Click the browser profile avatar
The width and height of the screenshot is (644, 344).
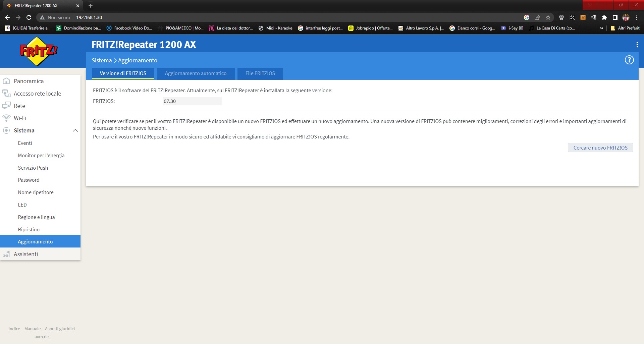[x=626, y=17]
